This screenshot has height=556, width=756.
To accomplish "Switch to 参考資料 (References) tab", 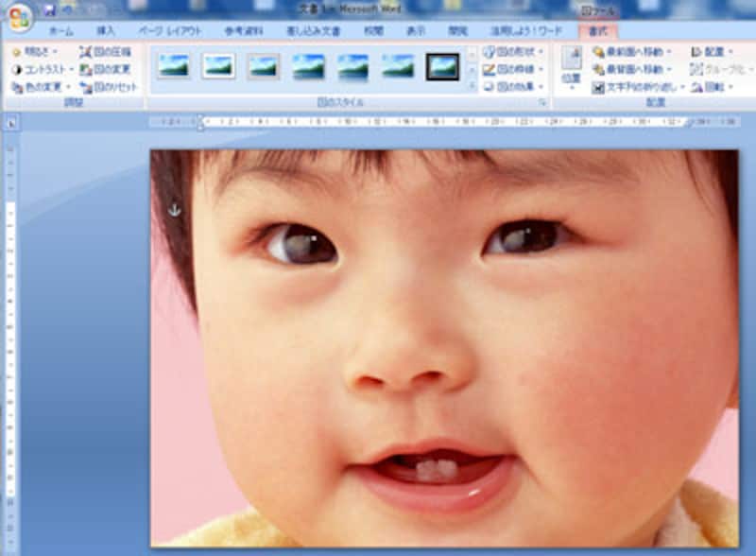I will [x=244, y=31].
